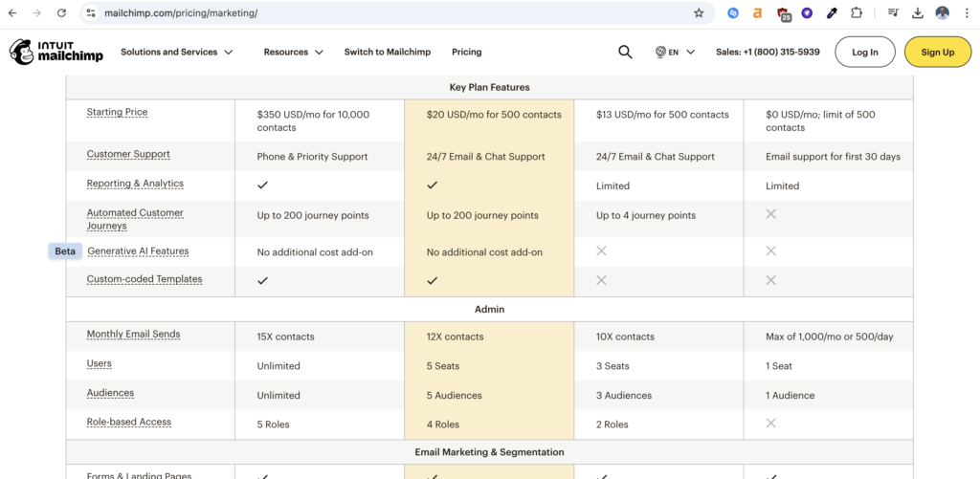Screen dimensions: 980x479
Task: Click the Automated Customer Journeys label
Action: (x=135, y=219)
